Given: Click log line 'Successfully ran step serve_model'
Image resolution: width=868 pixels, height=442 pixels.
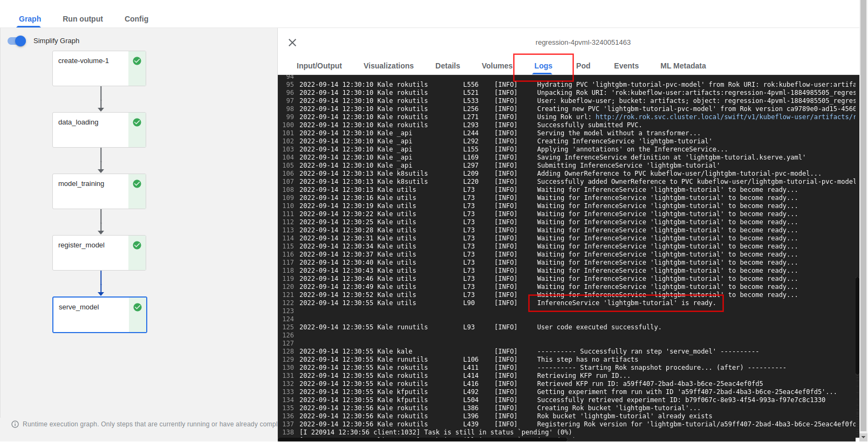Looking at the screenshot, I should [648, 351].
